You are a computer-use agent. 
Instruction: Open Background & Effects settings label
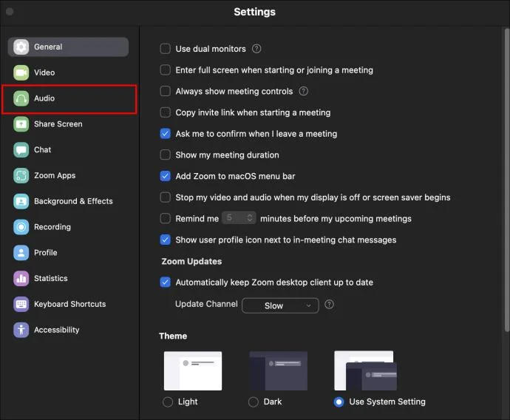pos(73,201)
